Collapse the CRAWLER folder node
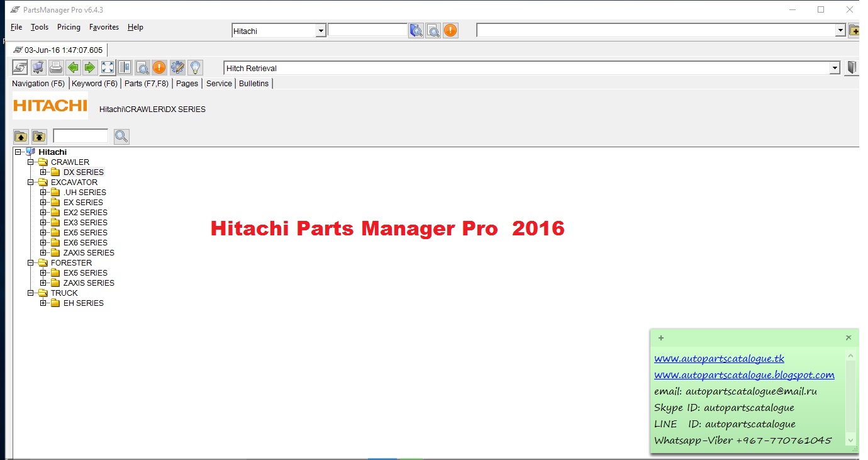Image resolution: width=868 pixels, height=460 pixels. [30, 162]
